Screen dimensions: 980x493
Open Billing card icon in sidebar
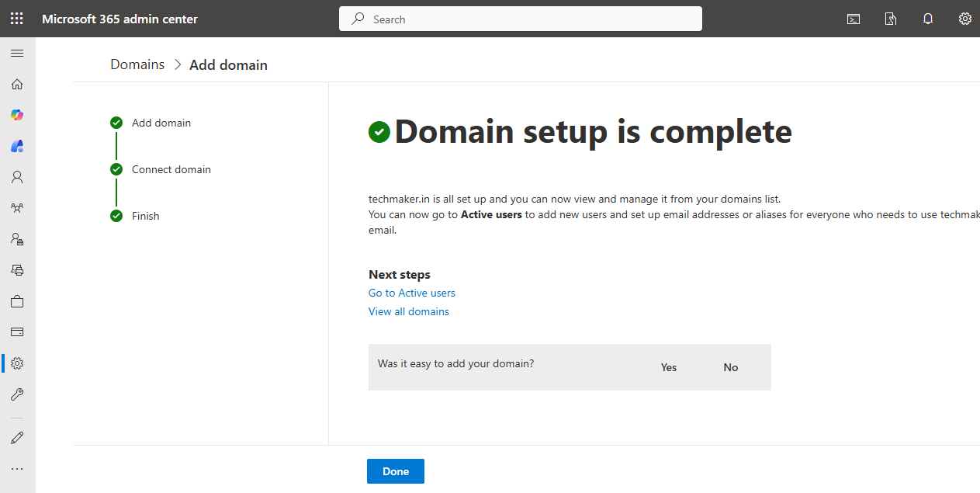click(17, 332)
